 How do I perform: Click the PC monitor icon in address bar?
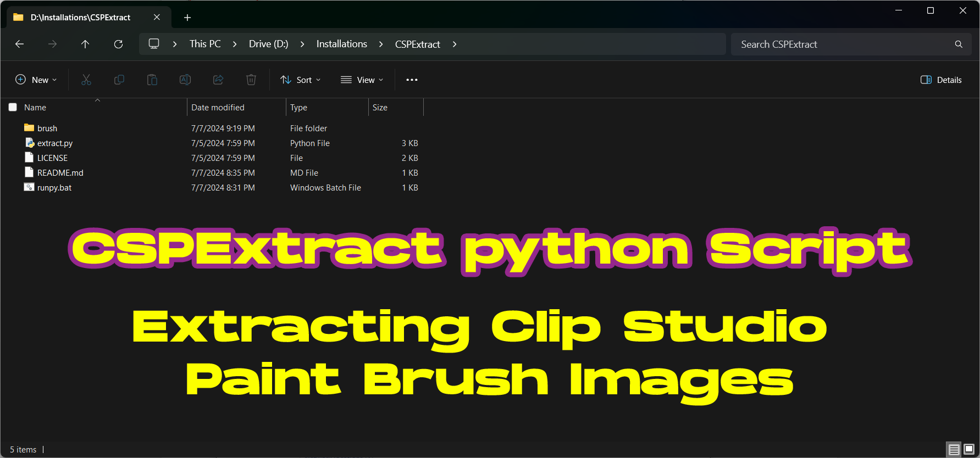point(154,44)
